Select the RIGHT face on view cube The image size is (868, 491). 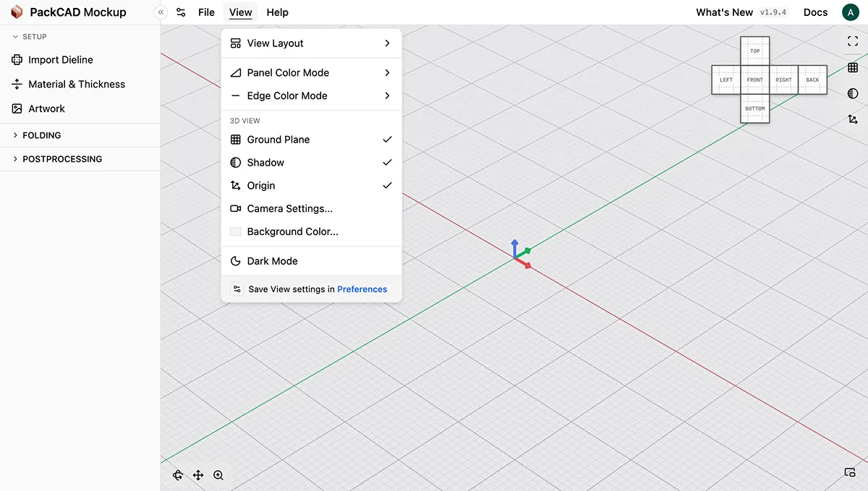coord(784,80)
